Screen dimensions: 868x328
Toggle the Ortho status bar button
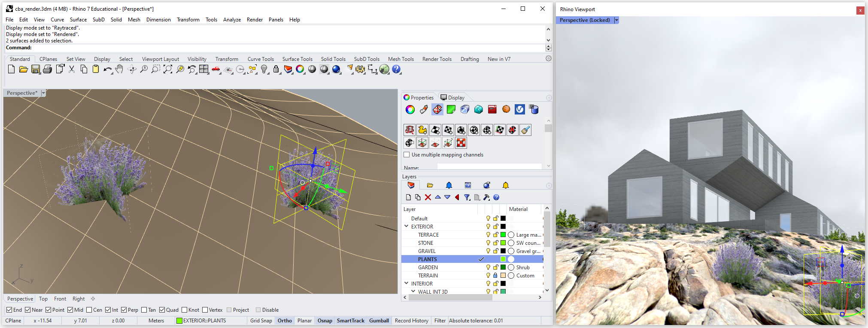(285, 321)
